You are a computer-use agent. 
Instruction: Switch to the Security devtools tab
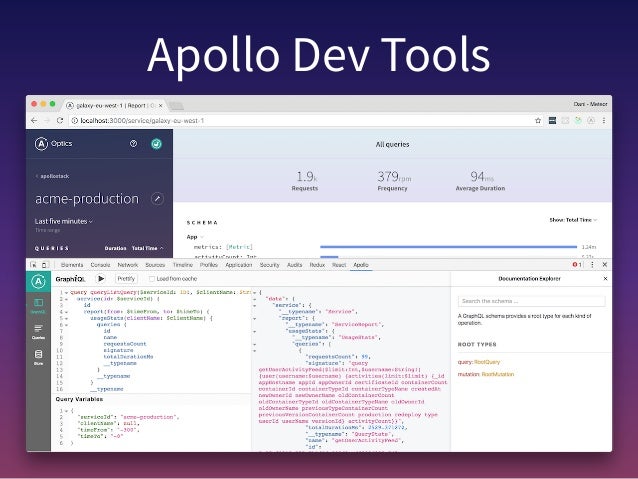tap(269, 265)
